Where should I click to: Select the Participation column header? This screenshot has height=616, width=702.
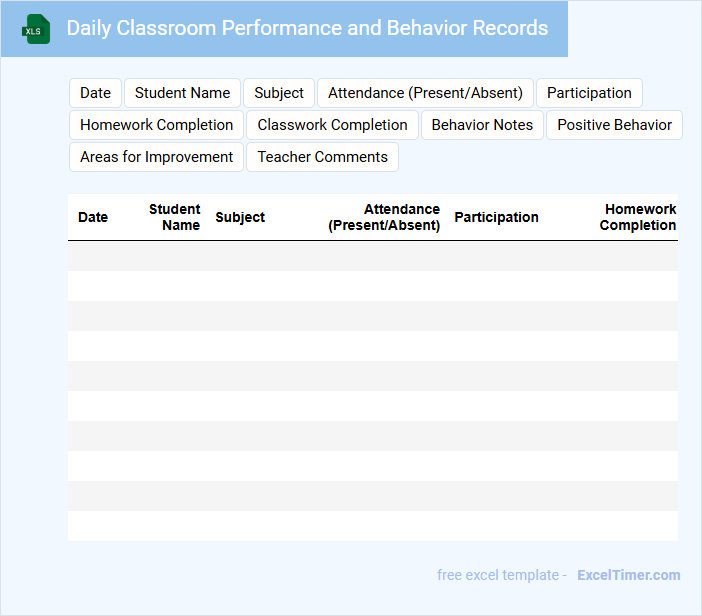pyautogui.click(x=496, y=217)
